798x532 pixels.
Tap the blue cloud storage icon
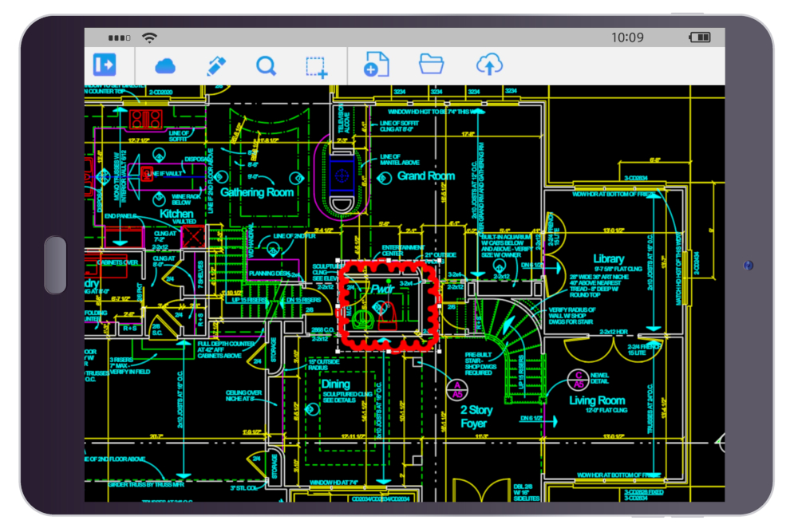point(165,66)
